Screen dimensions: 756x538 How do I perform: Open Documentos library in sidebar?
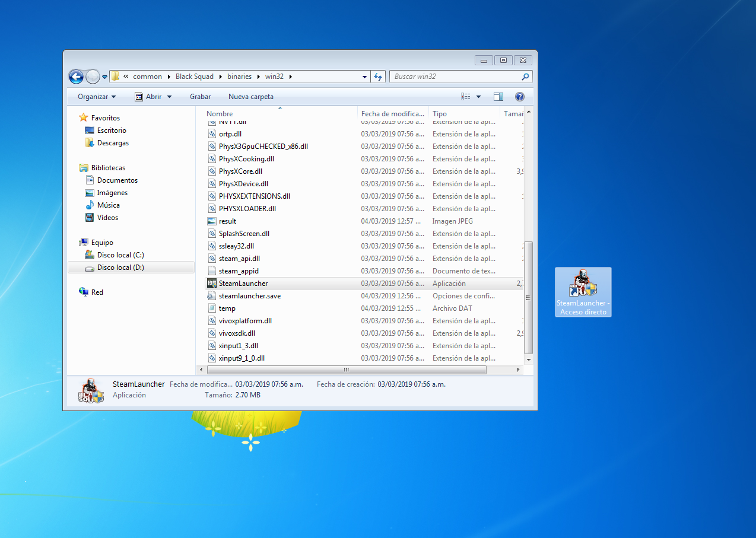(117, 180)
